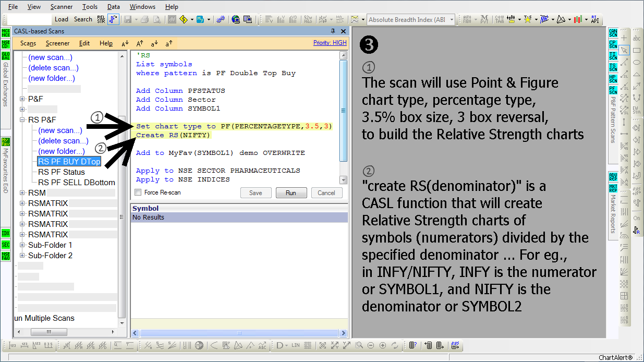Screen dimensions: 644x362
Task: Click the A↑ sort ascending icon
Action: [140, 44]
